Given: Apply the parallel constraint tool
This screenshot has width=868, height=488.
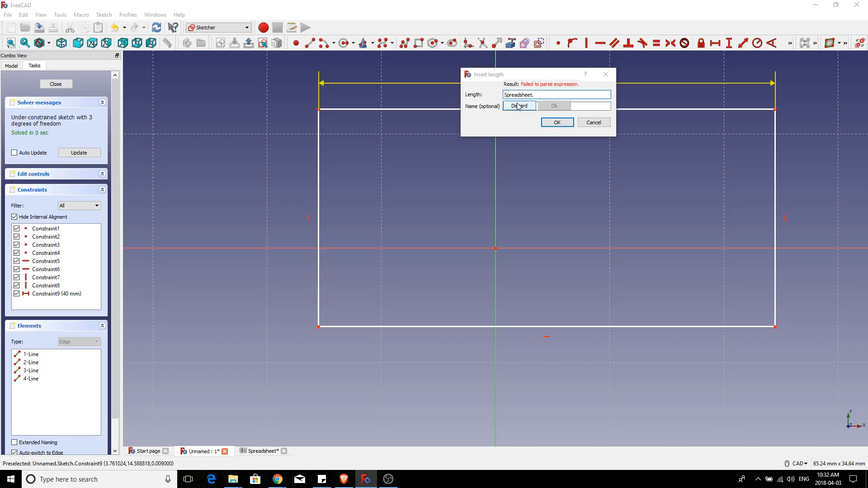Looking at the screenshot, I should 614,43.
